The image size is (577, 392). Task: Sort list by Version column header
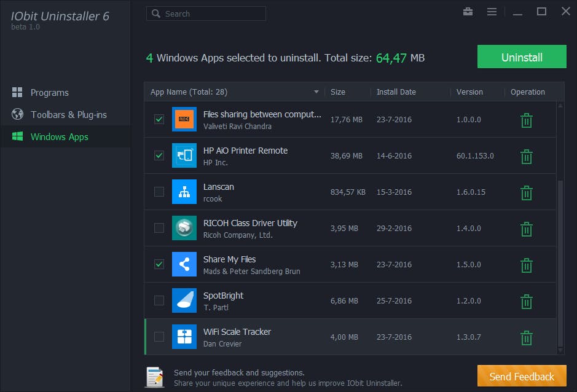[469, 92]
